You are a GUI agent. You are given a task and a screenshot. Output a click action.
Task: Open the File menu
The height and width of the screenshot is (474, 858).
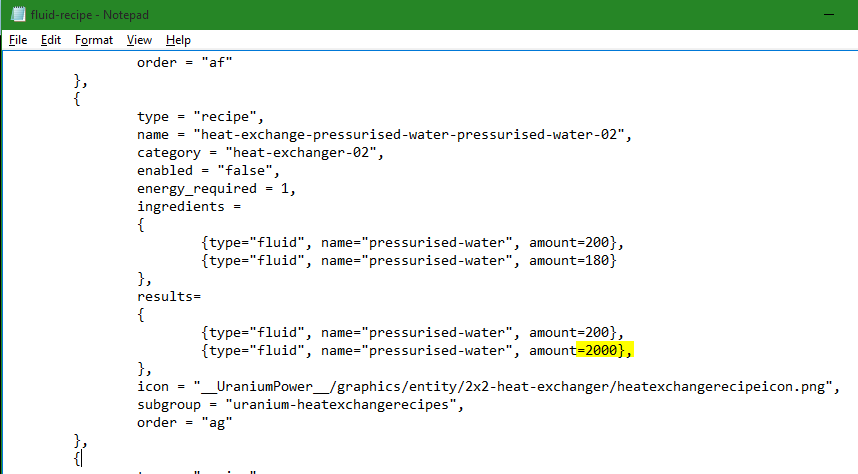tap(18, 40)
